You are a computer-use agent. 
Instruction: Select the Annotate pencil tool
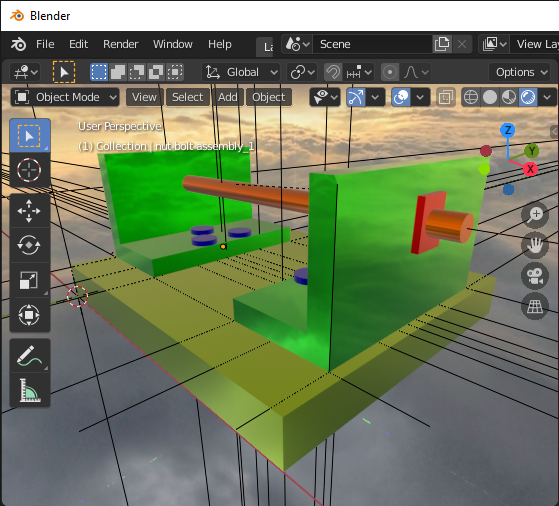tap(29, 356)
